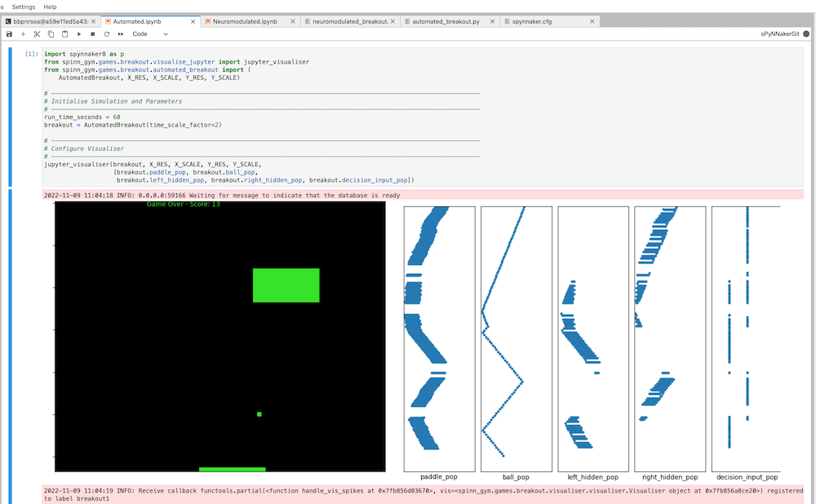Paste cell from clipboard using the toolbar icon
The height and width of the screenshot is (504, 816).
[x=65, y=33]
